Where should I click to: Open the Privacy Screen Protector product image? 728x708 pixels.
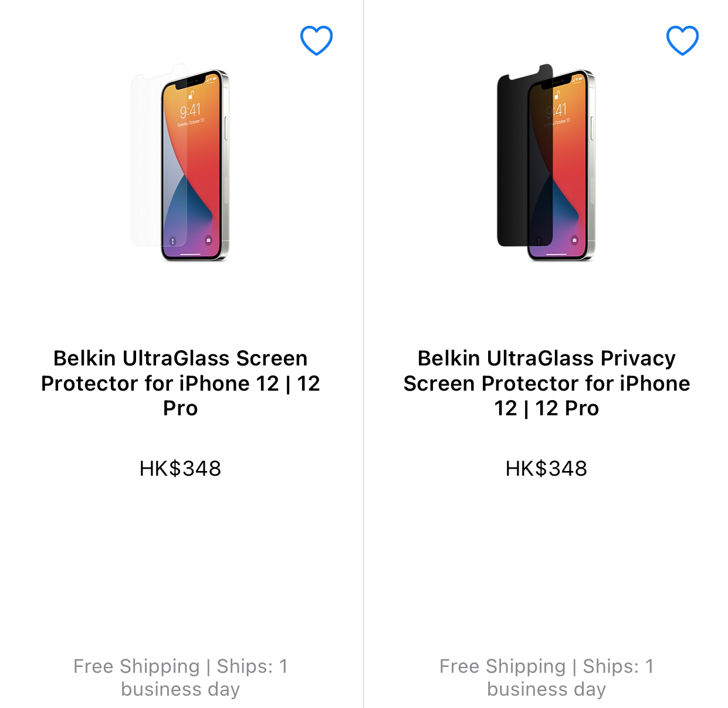[546, 162]
